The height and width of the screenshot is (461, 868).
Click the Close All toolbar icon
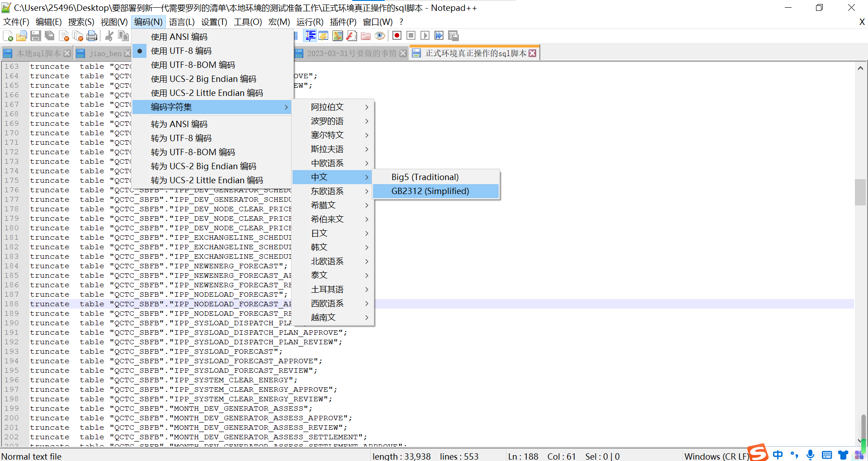[78, 36]
